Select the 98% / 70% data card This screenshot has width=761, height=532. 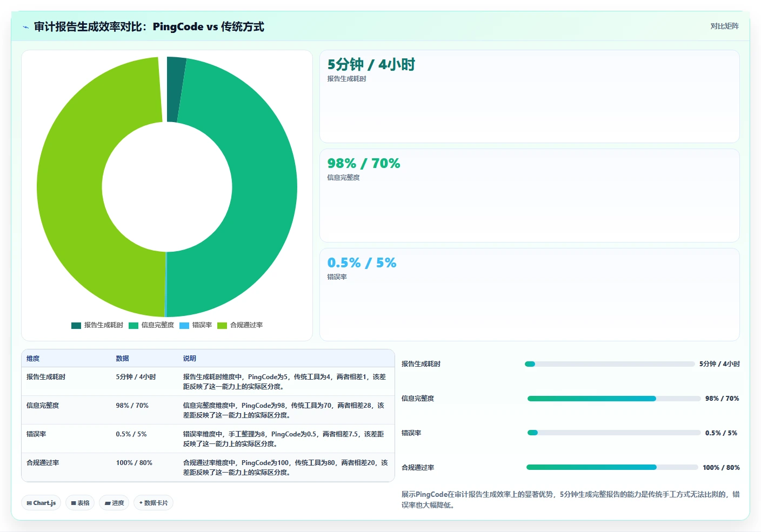(x=529, y=196)
